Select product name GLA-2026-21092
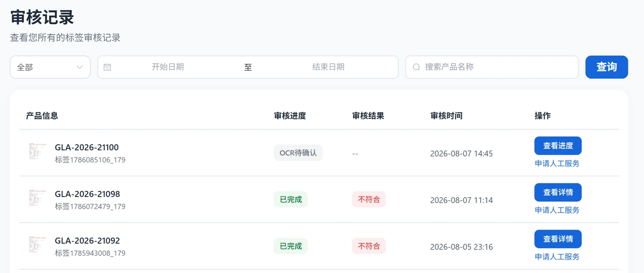 (87, 241)
